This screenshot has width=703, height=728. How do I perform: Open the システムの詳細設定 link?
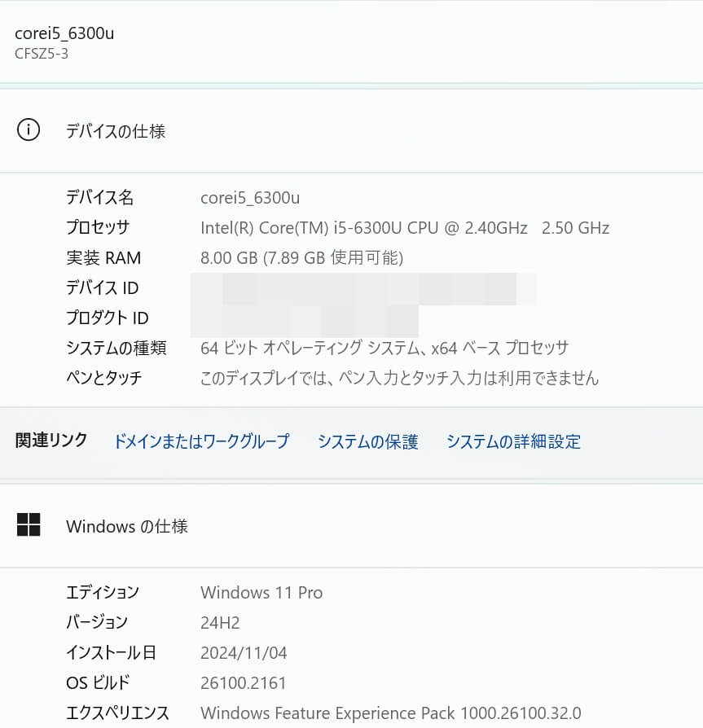[513, 441]
